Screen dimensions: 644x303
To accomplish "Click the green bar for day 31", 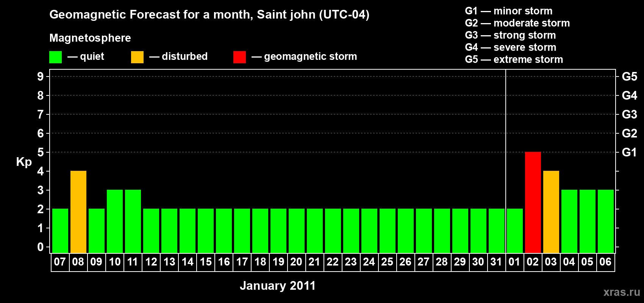I will [x=497, y=231].
